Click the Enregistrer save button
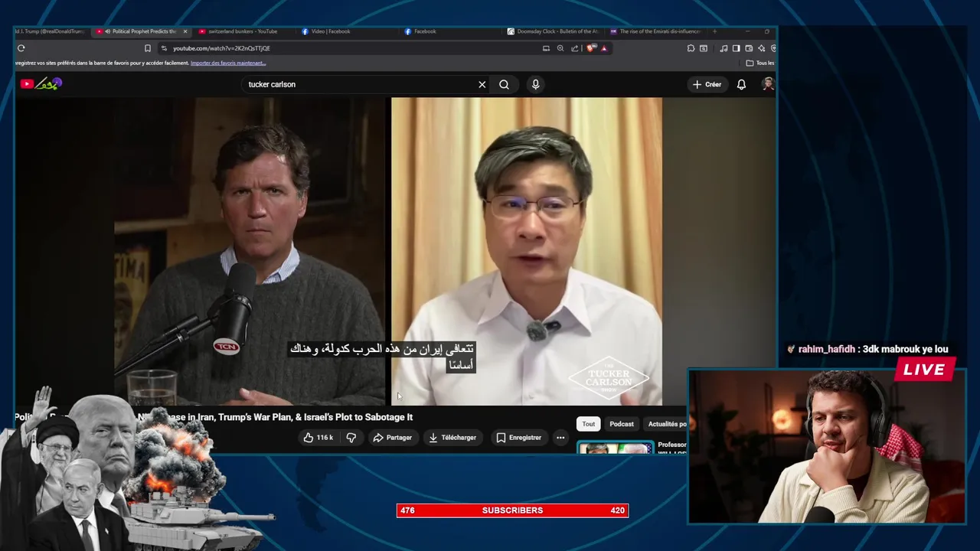Screen dimensions: 980x551 pyautogui.click(x=518, y=438)
